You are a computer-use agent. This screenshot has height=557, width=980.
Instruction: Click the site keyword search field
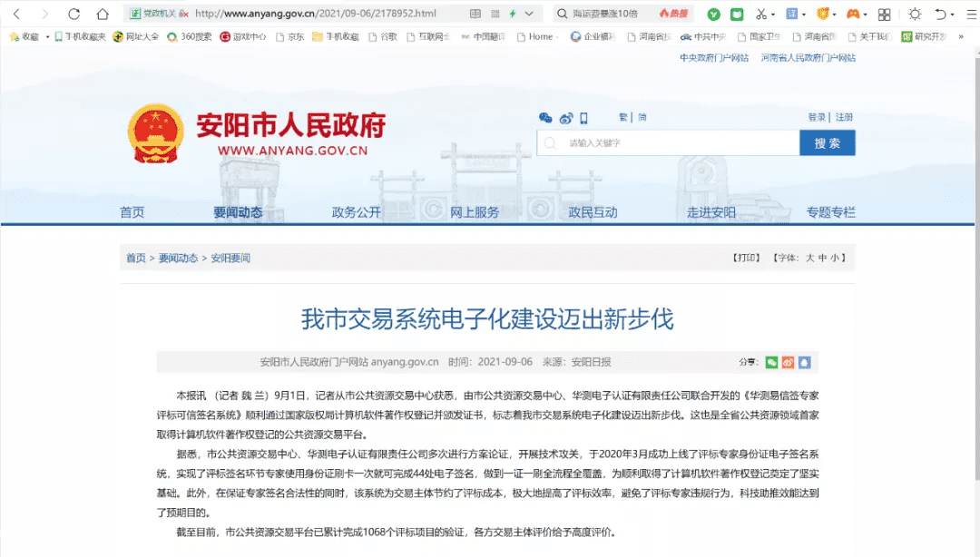point(668,143)
